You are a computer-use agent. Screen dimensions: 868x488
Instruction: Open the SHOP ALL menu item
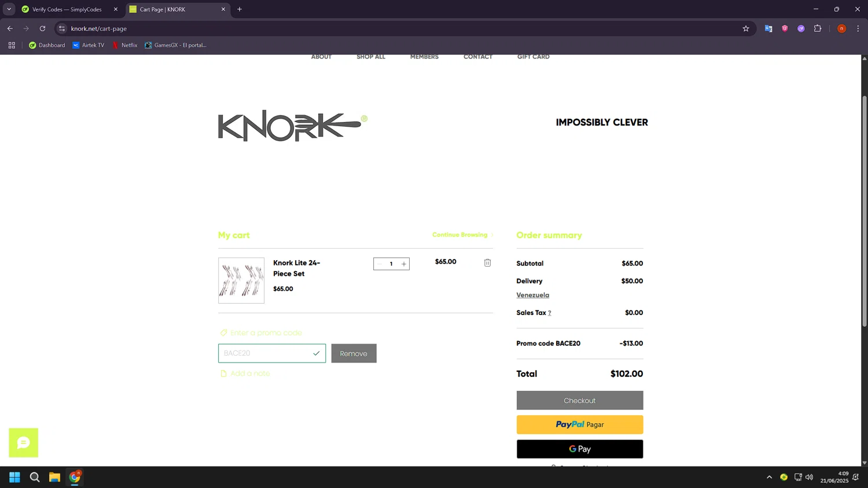click(371, 57)
